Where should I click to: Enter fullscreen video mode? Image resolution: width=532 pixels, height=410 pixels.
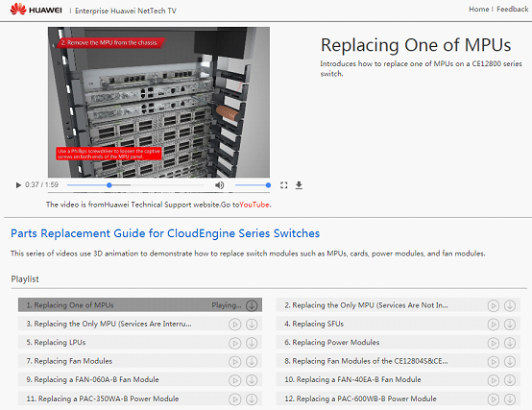284,185
